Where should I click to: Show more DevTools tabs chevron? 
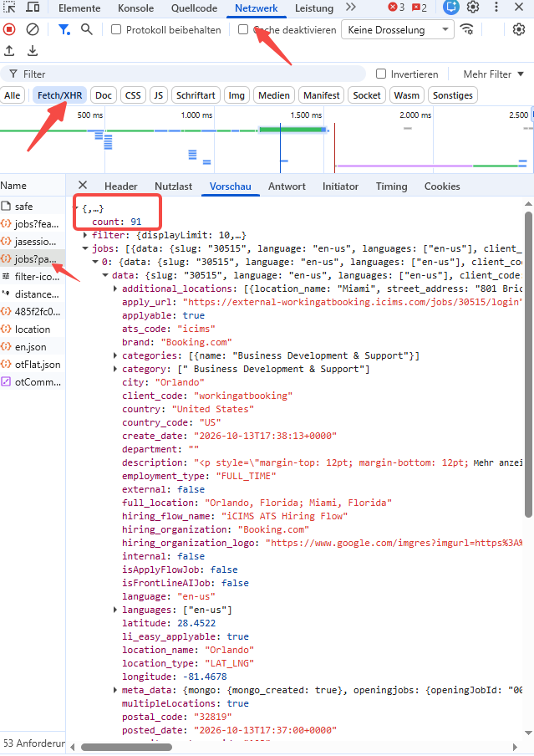(351, 8)
